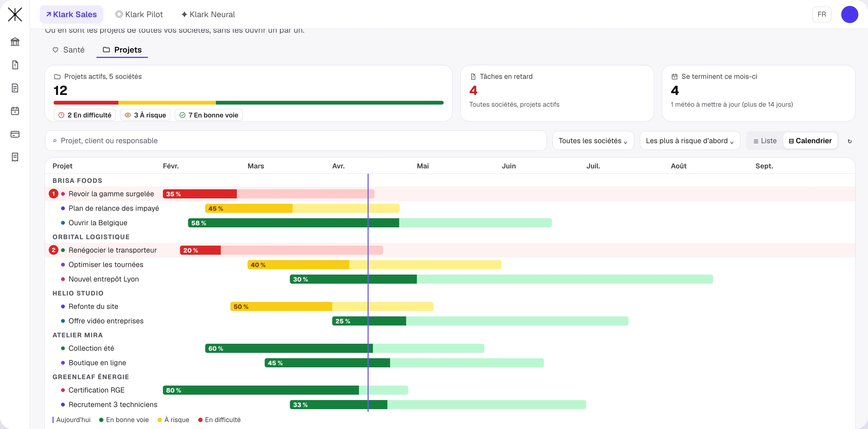This screenshot has width=868, height=429.
Task: Change language with the FR button
Action: [821, 14]
